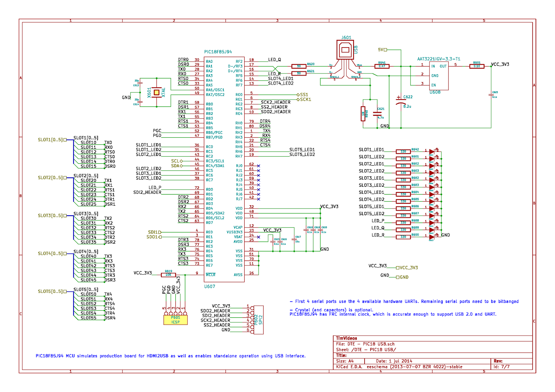The image size is (555, 392).
Task: Click resistor R620 on the D- line
Action: coord(299,66)
